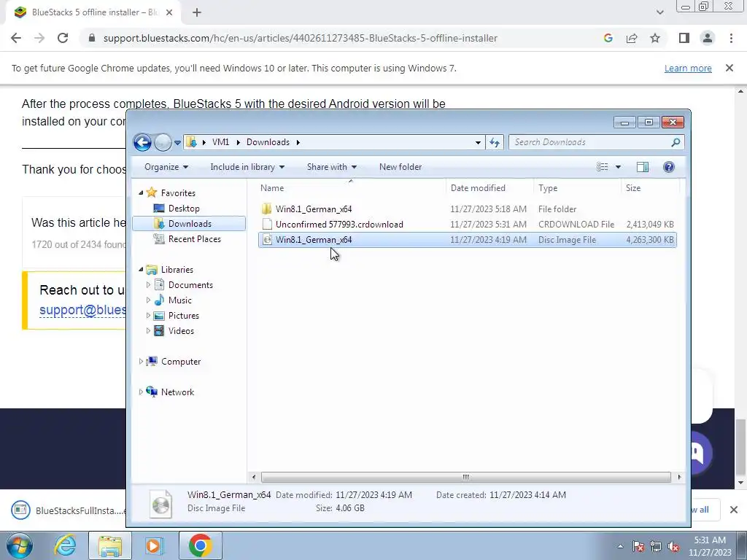This screenshot has width=747, height=560.
Task: Open the Chrome profile avatar
Action: click(x=708, y=38)
